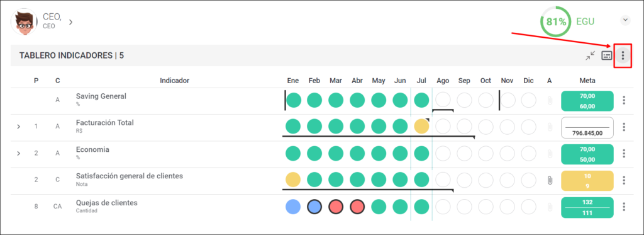
Task: Click attachment clip in Saving General row
Action: (550, 100)
